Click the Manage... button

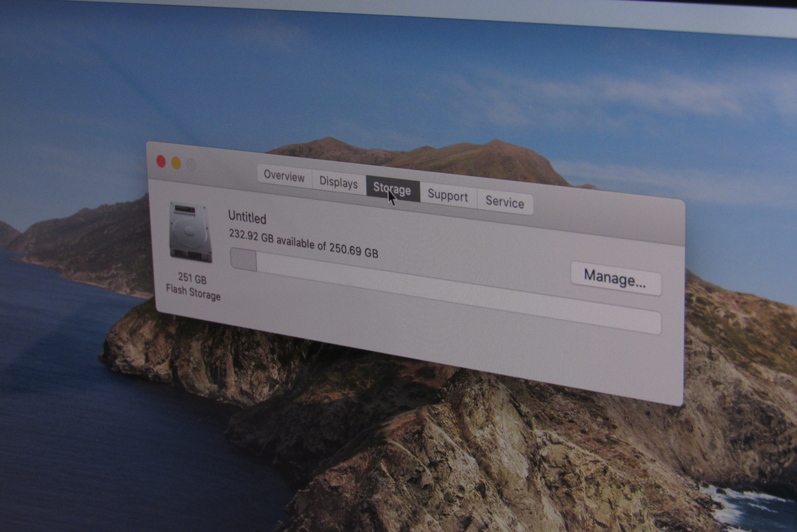click(615, 278)
